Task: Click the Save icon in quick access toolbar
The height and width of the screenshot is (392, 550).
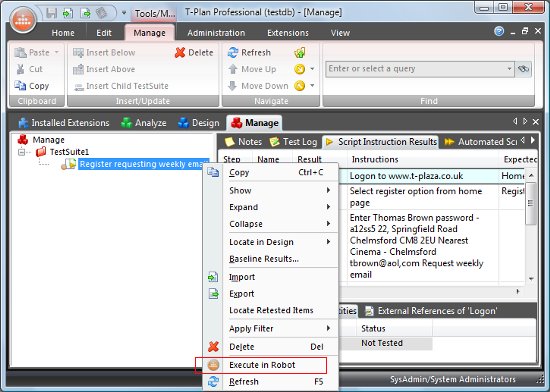Action: 52,13
